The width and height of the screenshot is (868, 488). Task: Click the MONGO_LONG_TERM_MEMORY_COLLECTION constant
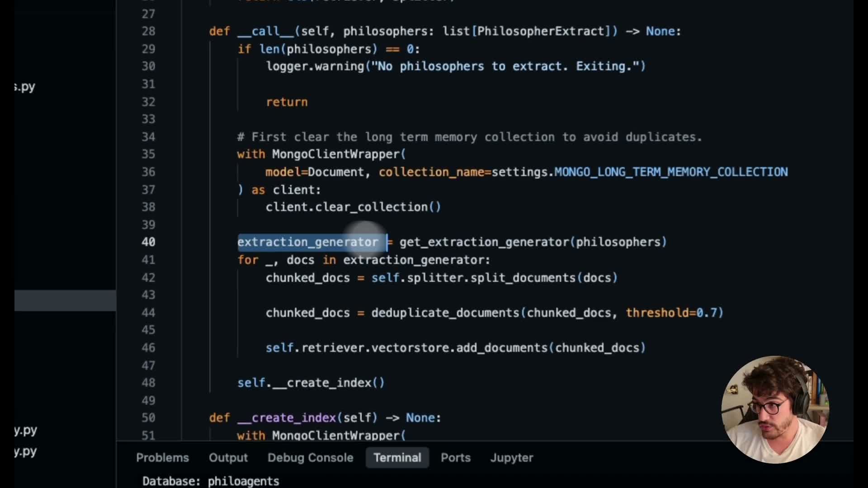(671, 172)
